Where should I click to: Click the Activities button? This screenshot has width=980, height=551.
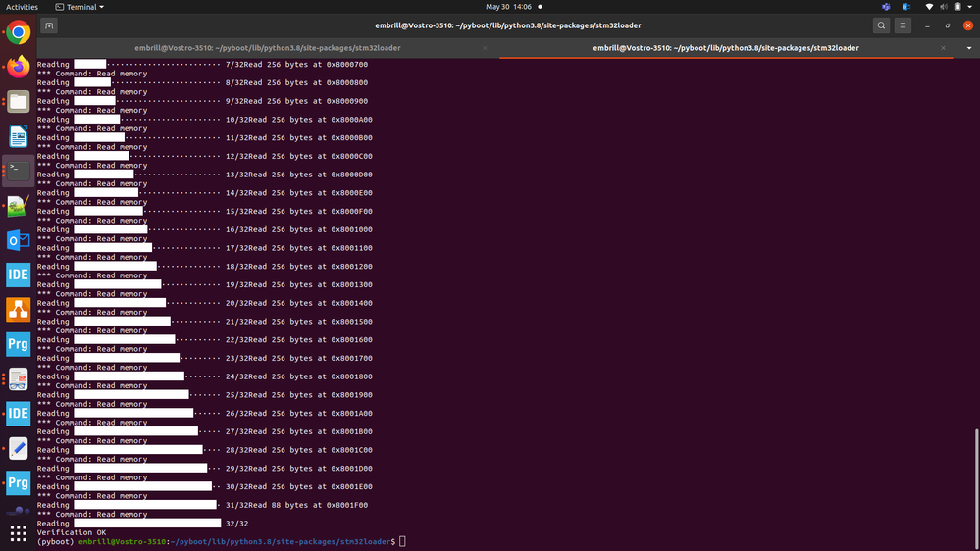point(22,7)
